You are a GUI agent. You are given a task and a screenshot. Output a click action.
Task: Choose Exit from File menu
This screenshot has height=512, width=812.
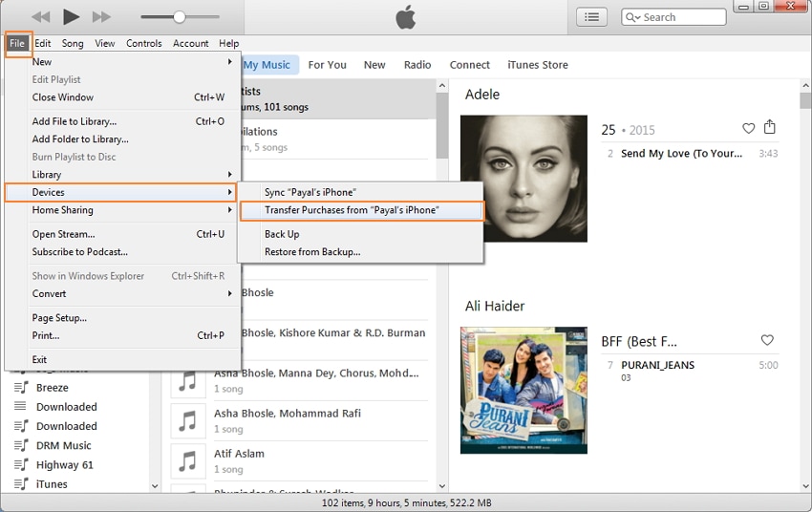[122, 359]
